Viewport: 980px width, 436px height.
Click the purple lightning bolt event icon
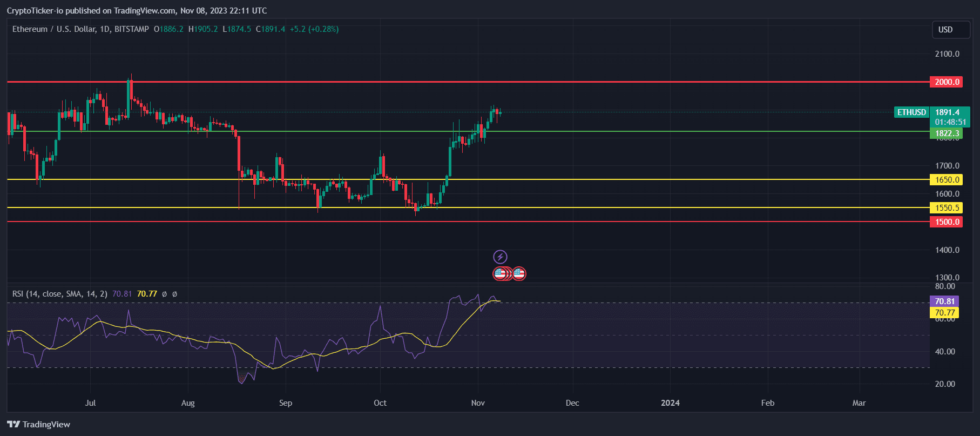500,257
